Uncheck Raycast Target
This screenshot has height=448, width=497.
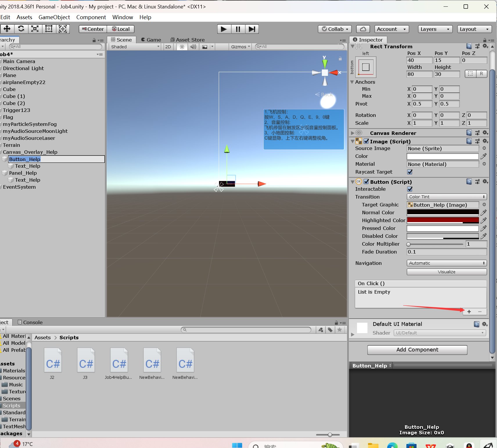tap(410, 172)
